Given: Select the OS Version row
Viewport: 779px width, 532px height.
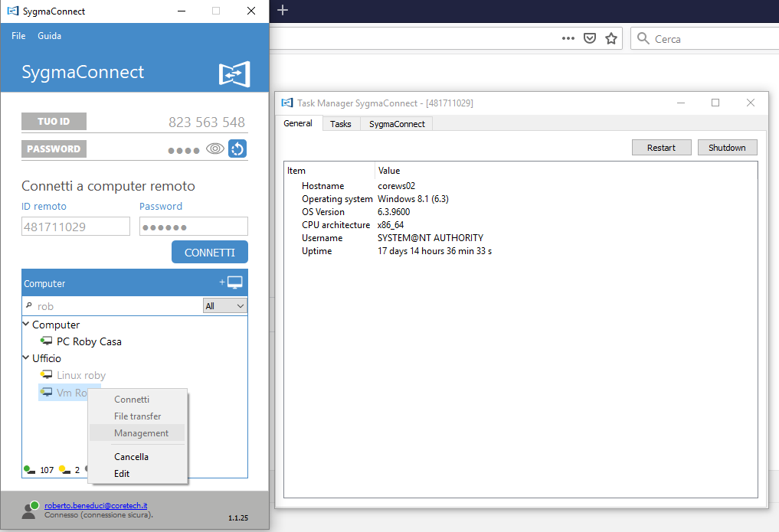Looking at the screenshot, I should tap(521, 211).
